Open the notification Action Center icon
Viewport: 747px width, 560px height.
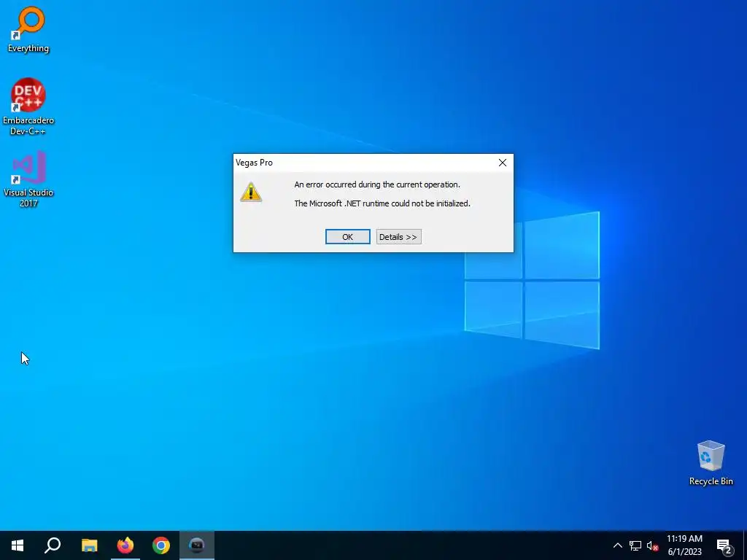tap(724, 545)
